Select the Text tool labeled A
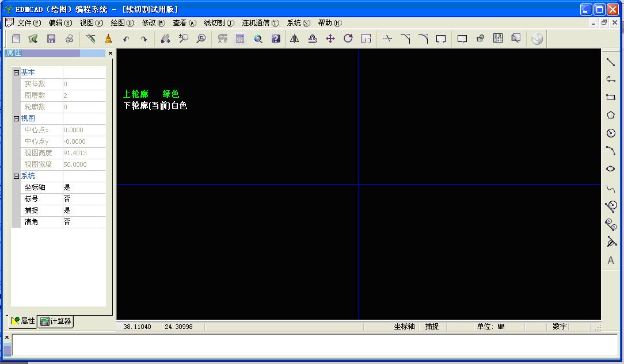The image size is (624, 364). pyautogui.click(x=611, y=260)
